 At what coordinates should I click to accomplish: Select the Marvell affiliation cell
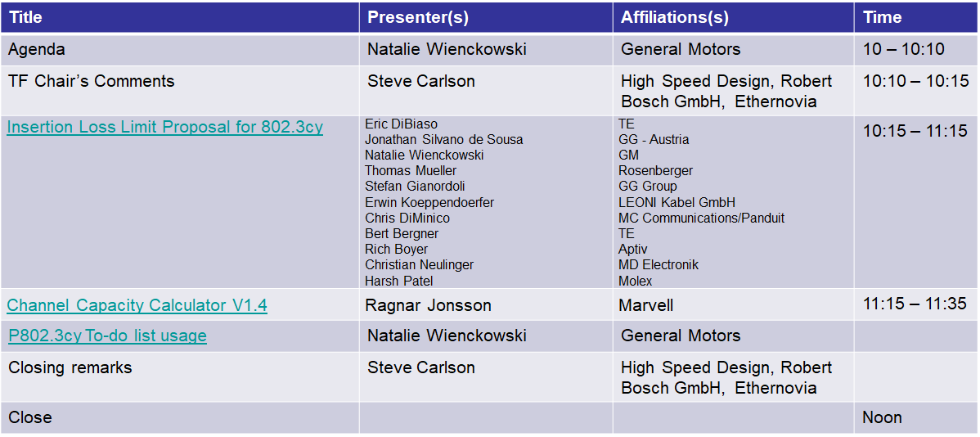733,305
